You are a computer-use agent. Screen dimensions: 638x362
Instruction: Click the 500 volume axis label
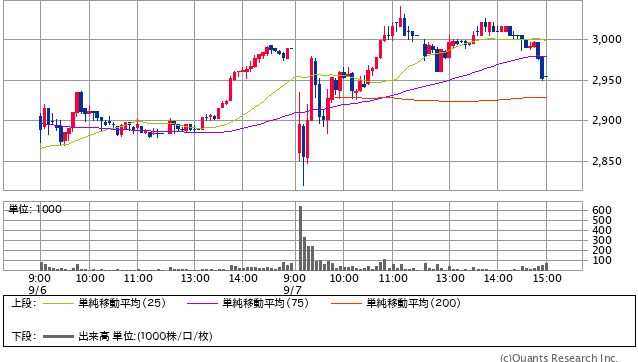click(602, 220)
